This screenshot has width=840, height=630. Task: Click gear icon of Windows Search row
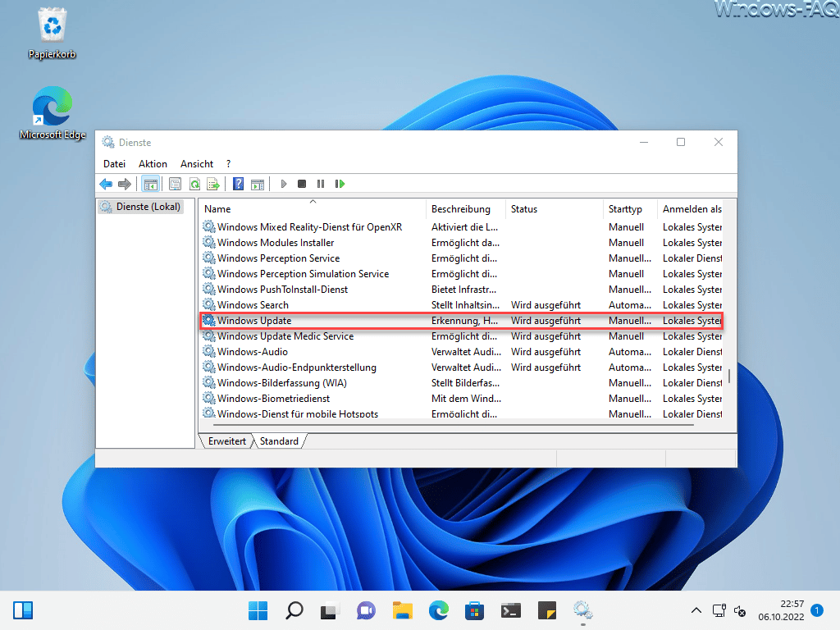209,305
